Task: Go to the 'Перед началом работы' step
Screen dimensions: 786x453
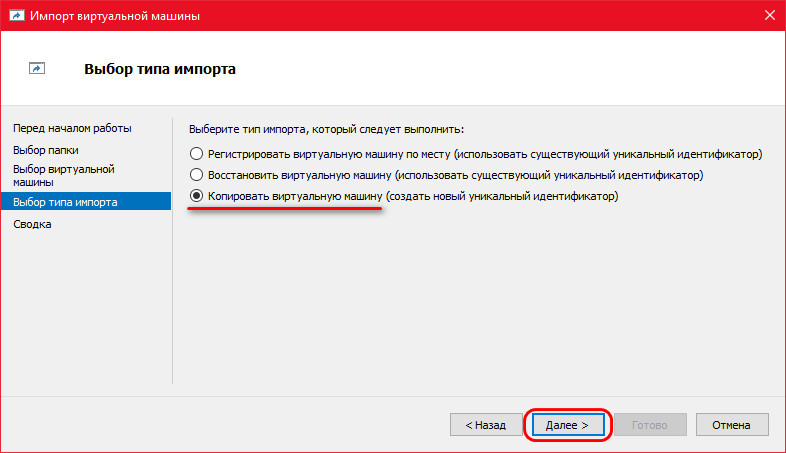Action: click(72, 128)
